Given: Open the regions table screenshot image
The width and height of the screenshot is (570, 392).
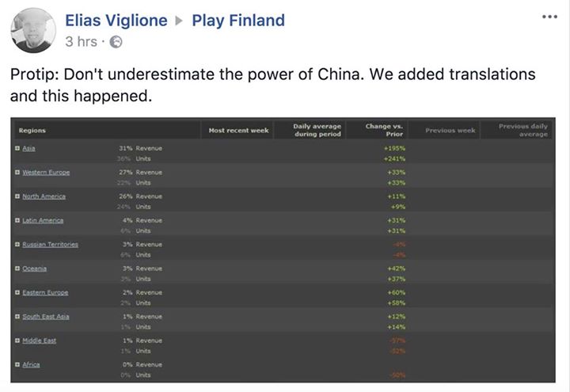Looking at the screenshot, I should point(283,249).
